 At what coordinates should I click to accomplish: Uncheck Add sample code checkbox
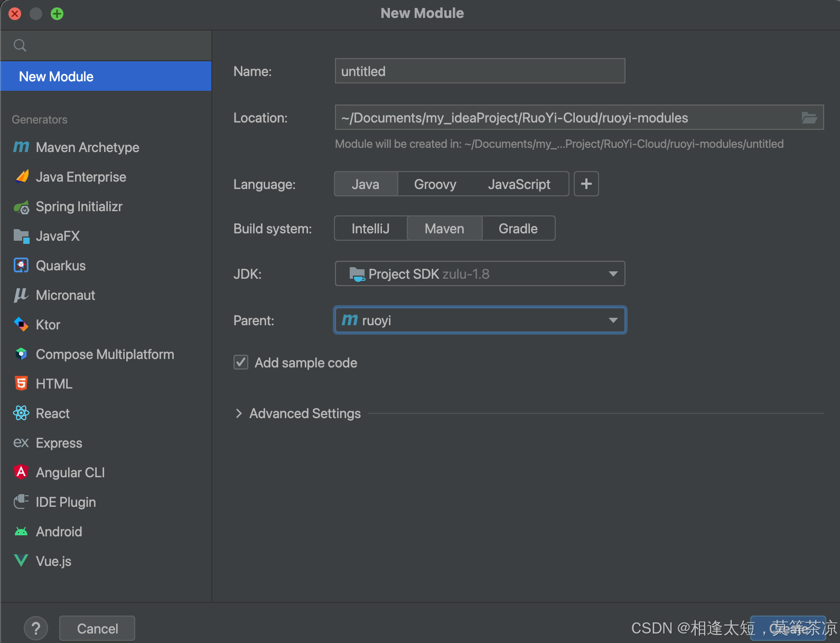(241, 362)
